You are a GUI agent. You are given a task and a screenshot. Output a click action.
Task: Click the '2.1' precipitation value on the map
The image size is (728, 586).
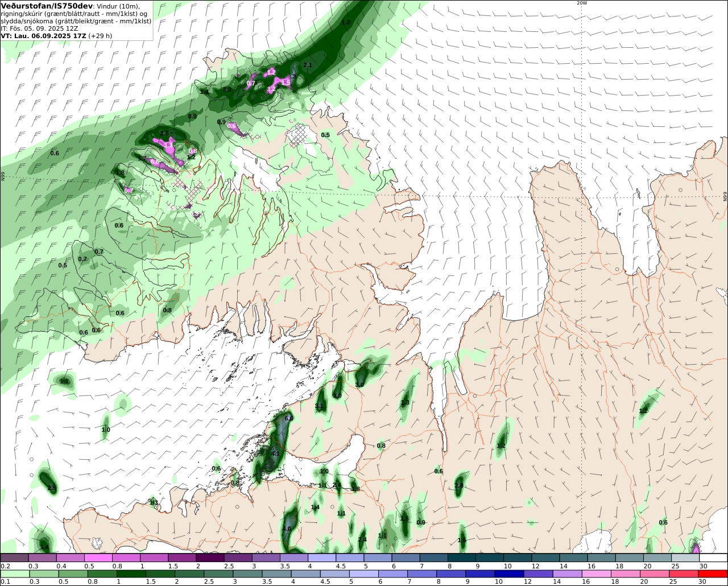[x=308, y=65]
